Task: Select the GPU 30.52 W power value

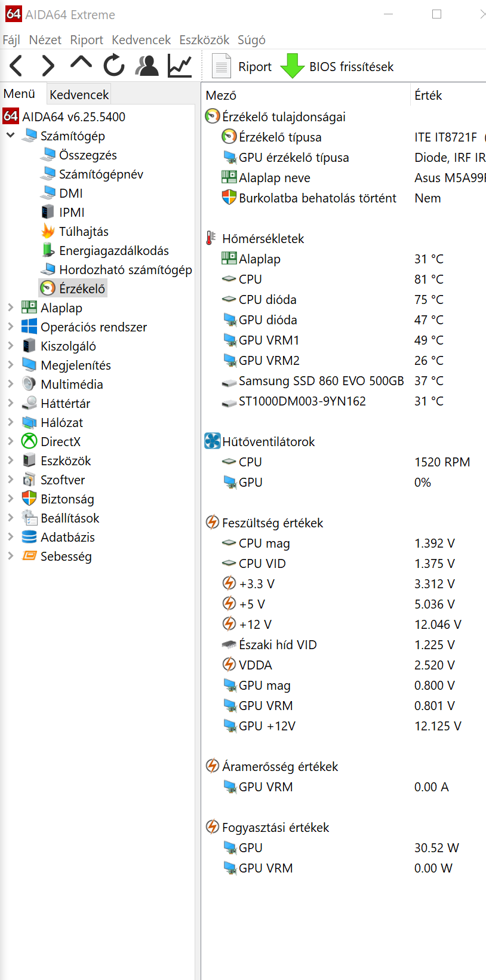Action: coord(436,847)
